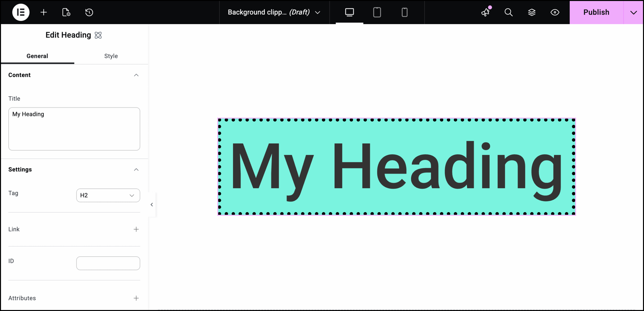Select the General tab
This screenshot has height=311, width=644.
37,56
